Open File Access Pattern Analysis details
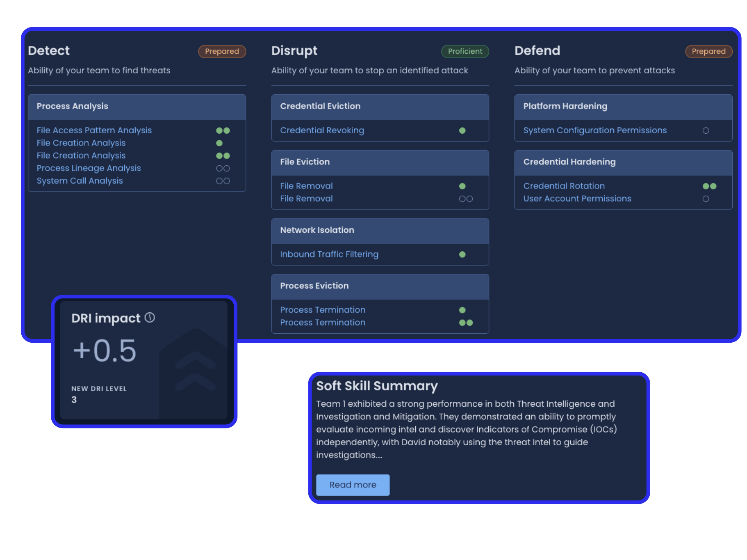 pyautogui.click(x=94, y=130)
